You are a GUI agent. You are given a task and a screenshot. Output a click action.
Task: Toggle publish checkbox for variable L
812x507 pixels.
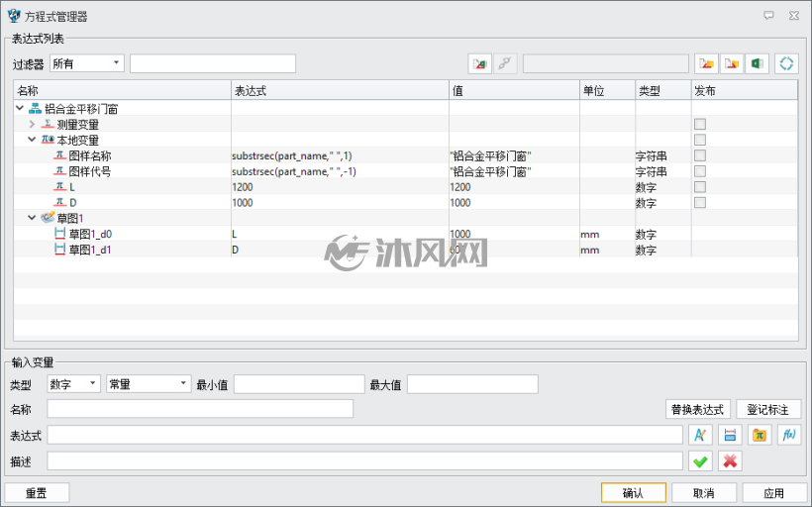click(700, 186)
